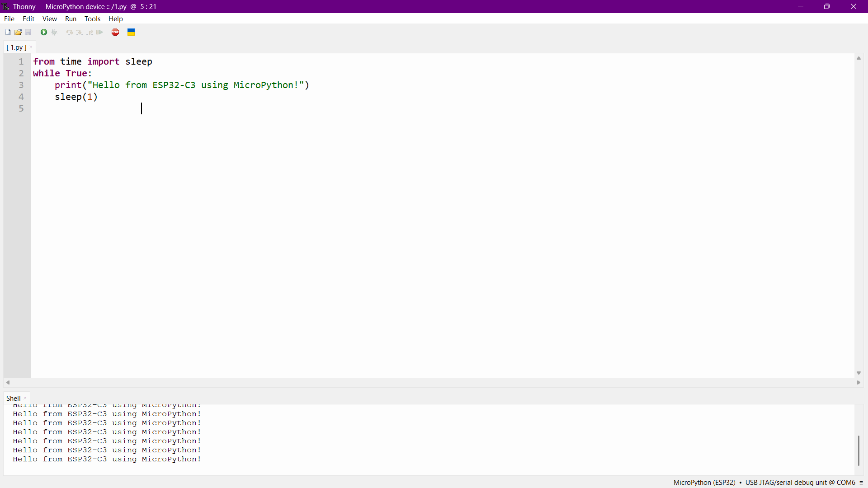Start debugging the current script
Viewport: 868px width, 488px height.
(x=54, y=32)
